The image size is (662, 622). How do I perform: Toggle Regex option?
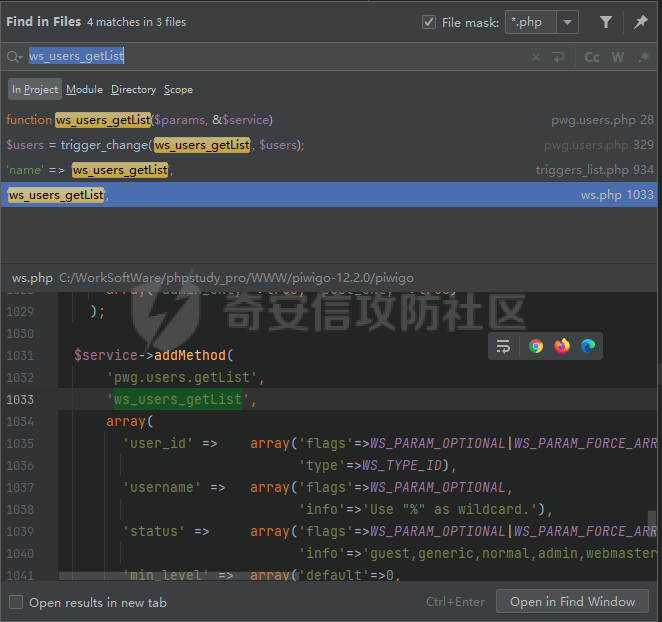pos(644,57)
